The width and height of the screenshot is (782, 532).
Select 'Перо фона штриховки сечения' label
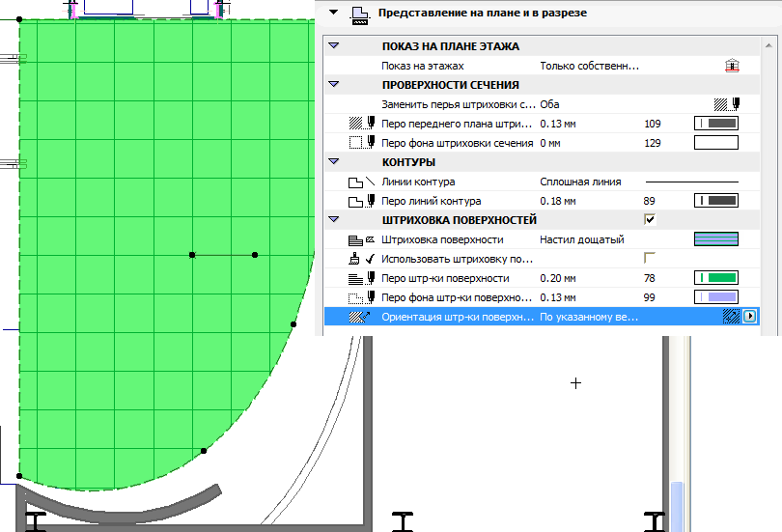click(x=458, y=143)
